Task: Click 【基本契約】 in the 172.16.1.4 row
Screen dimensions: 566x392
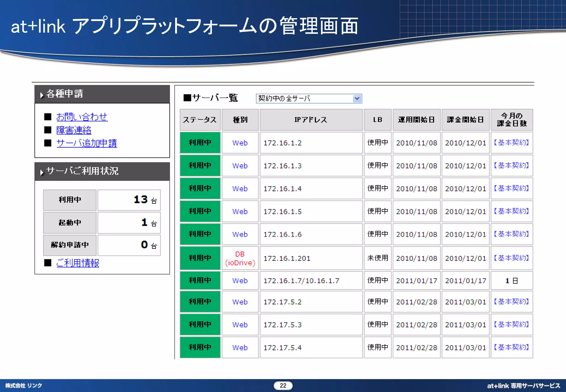Action: pyautogui.click(x=512, y=189)
